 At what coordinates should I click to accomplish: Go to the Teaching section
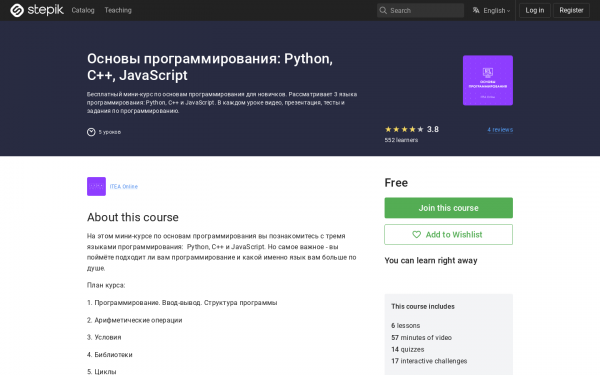click(x=118, y=10)
